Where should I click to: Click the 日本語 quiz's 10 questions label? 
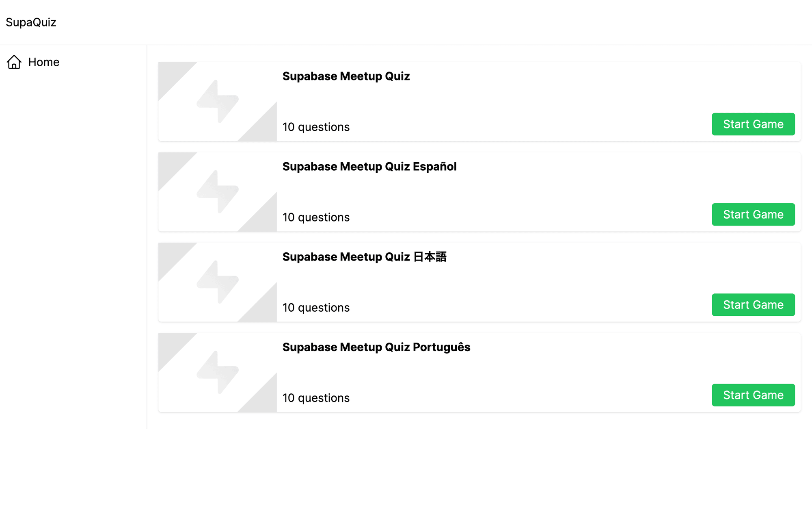316,308
